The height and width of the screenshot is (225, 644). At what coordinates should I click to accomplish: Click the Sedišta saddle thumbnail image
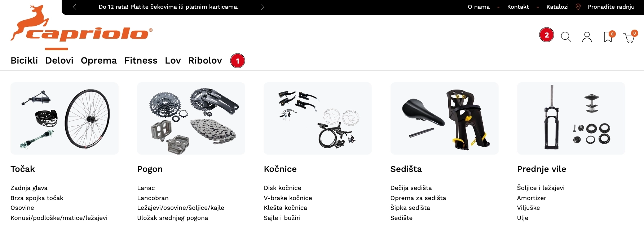coord(444,118)
